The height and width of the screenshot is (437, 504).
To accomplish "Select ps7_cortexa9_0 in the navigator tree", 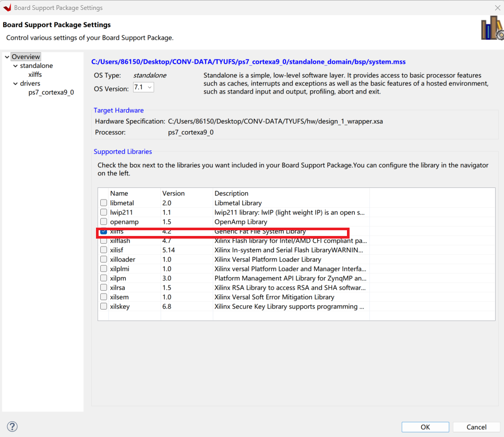I will (51, 92).
